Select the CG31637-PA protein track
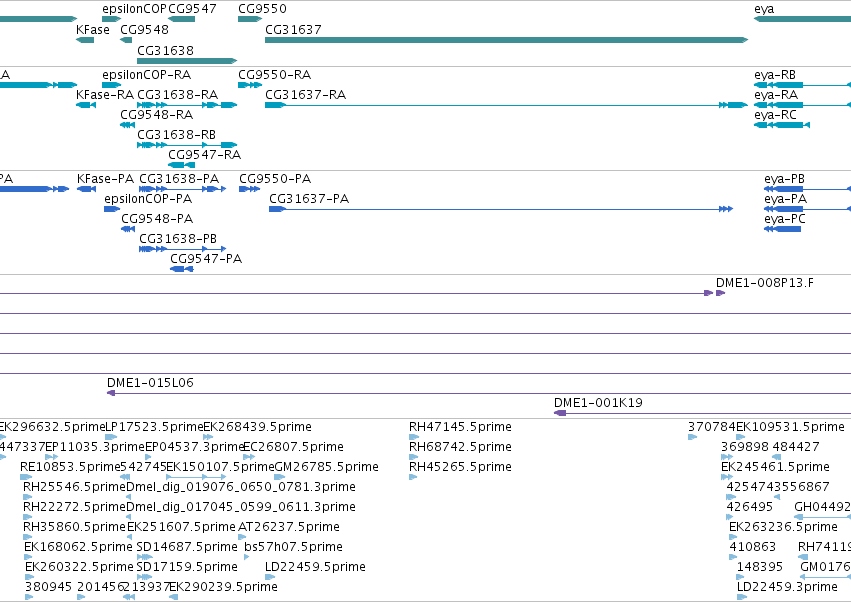Screen dimensions: 851x602 coord(501,209)
